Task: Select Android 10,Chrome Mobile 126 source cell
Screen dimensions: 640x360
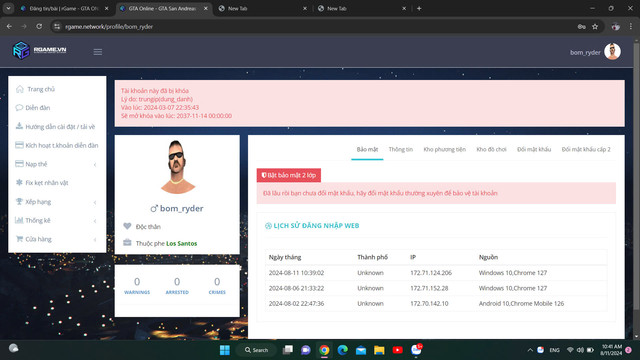Action: point(521,304)
